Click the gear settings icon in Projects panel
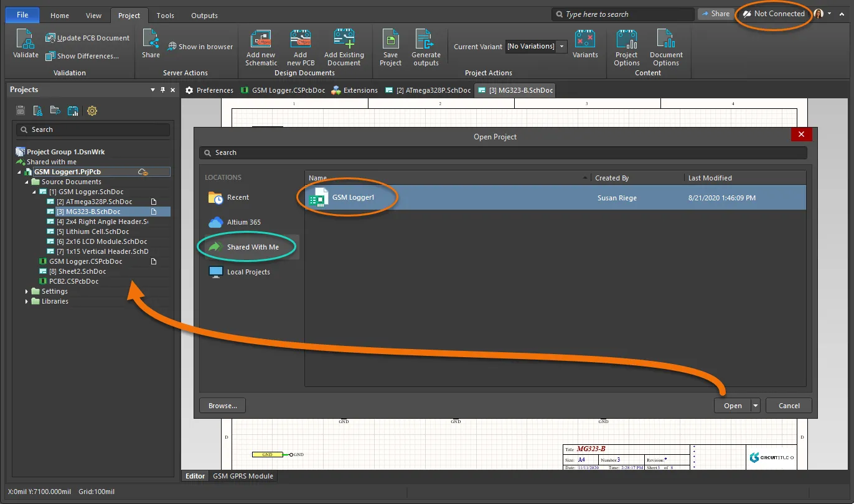 (92, 111)
